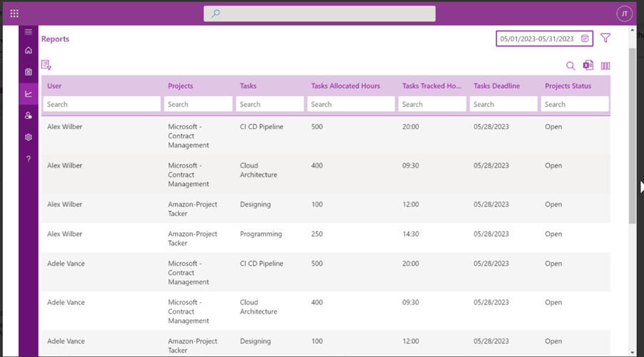Screen dimensions: 644x357
Task: Expand the hamburger navigation menu
Action: pos(29,32)
